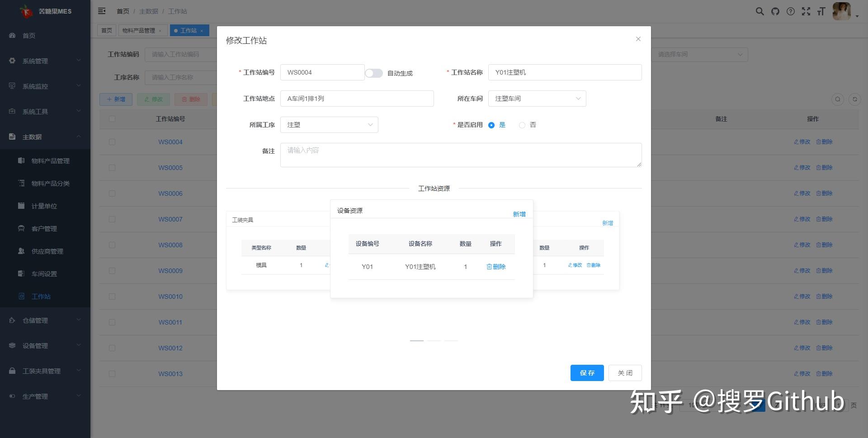Enable 自动生成 for the workstation code
The image size is (868, 438).
click(374, 73)
